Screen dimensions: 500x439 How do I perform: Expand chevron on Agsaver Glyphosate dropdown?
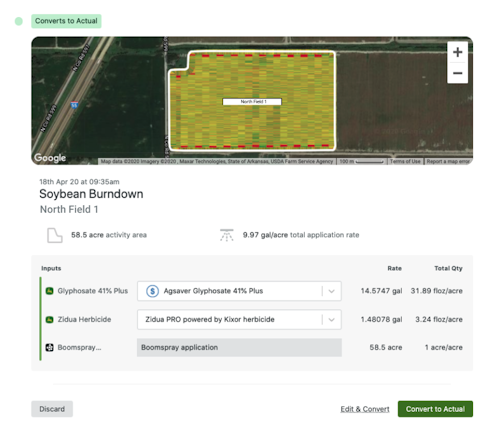tap(331, 291)
